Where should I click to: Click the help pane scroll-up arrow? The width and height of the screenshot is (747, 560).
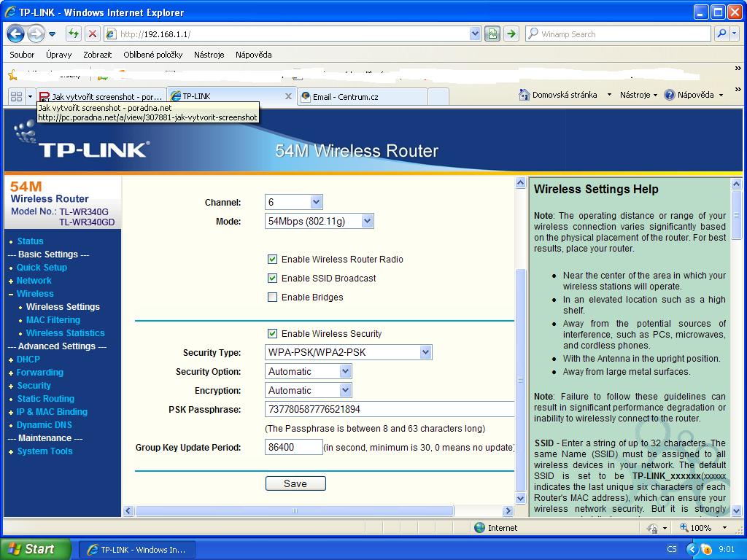tap(737, 184)
